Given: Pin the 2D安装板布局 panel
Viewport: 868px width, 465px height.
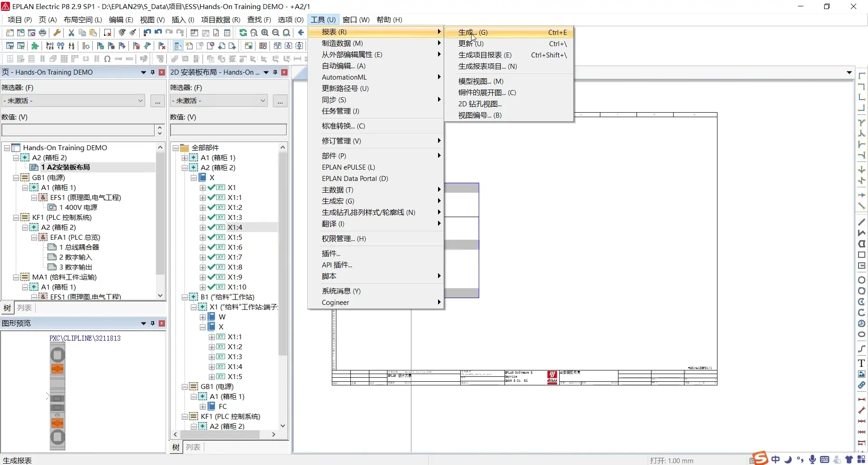Looking at the screenshot, I should (275, 72).
